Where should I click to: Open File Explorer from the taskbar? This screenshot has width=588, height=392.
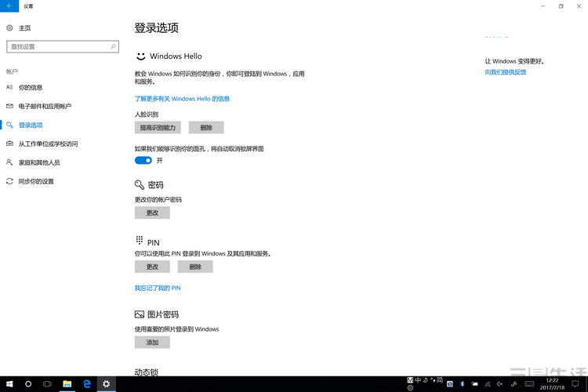67,383
